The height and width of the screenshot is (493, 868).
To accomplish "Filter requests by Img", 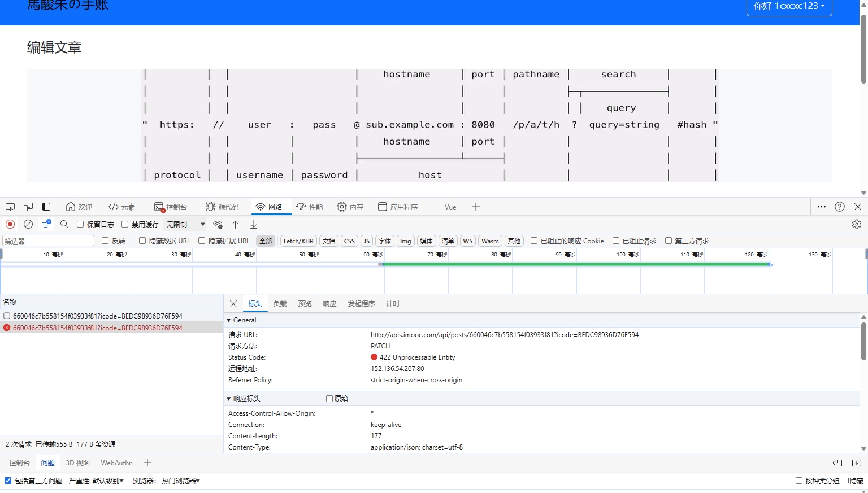I will click(x=406, y=241).
